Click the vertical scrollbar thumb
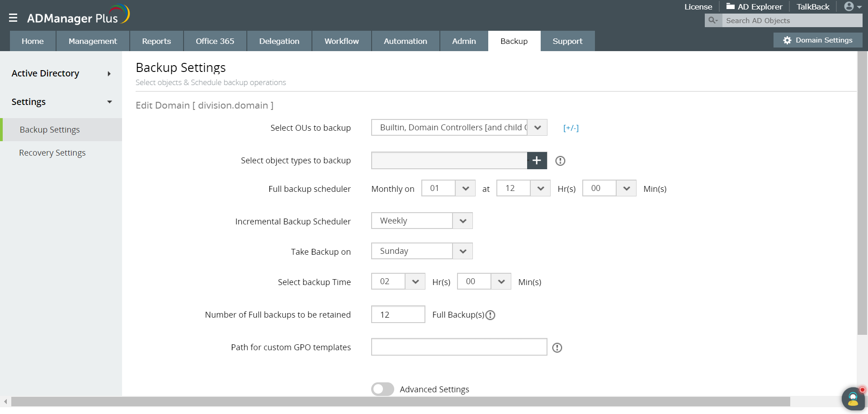 point(862,193)
